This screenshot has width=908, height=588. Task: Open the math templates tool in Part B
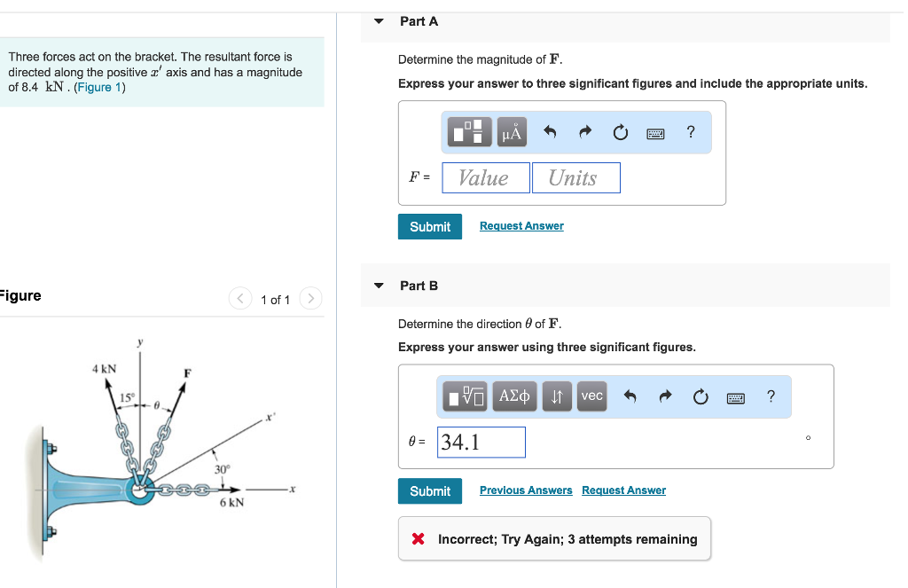[466, 397]
